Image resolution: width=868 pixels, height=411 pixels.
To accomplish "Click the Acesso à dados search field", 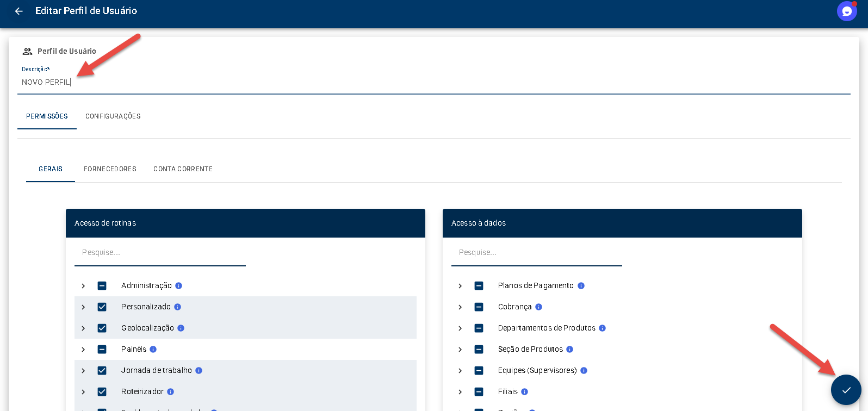I will click(537, 252).
